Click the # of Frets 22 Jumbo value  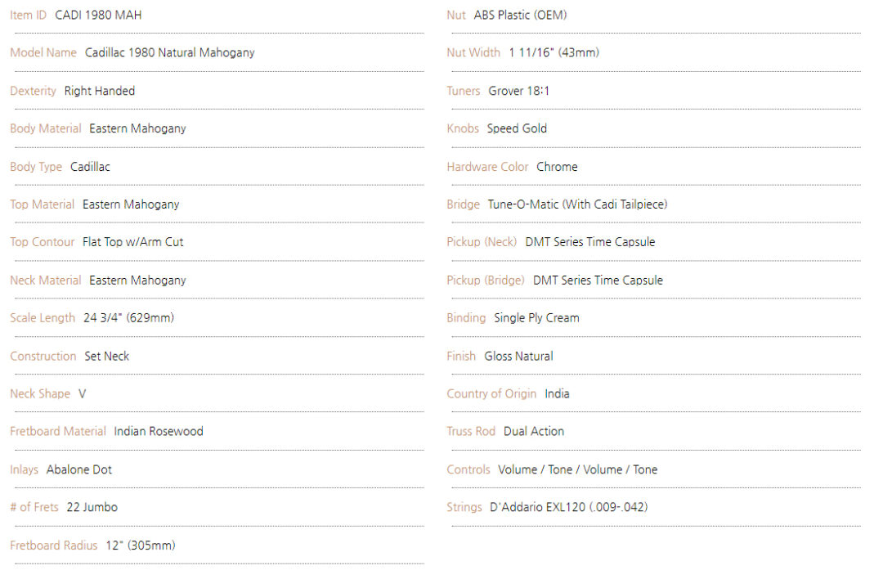(x=92, y=507)
